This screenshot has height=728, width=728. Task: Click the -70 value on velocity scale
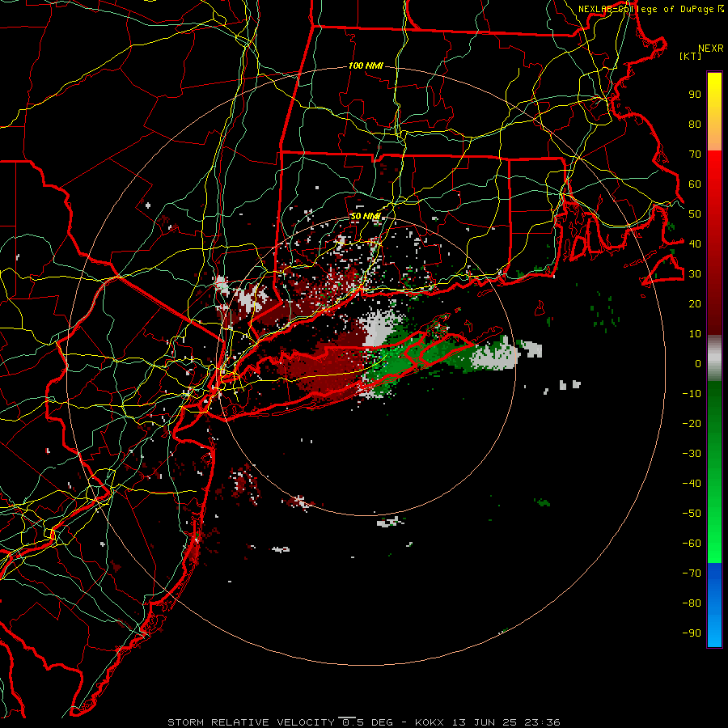tap(692, 573)
